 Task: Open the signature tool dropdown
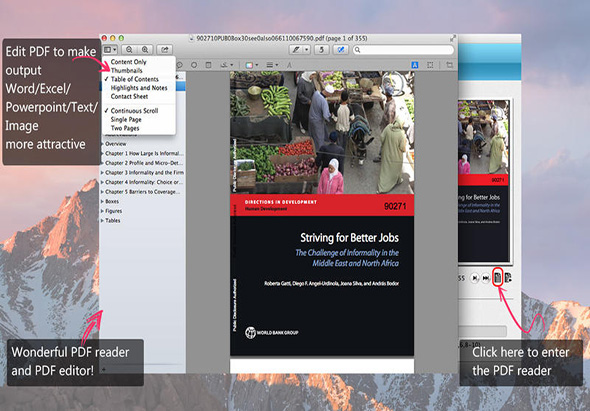tap(227, 65)
